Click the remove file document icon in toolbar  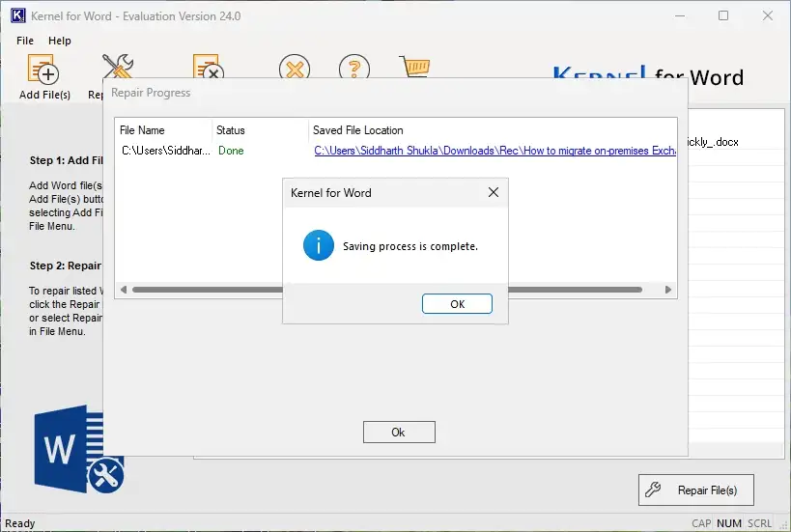pyautogui.click(x=209, y=66)
